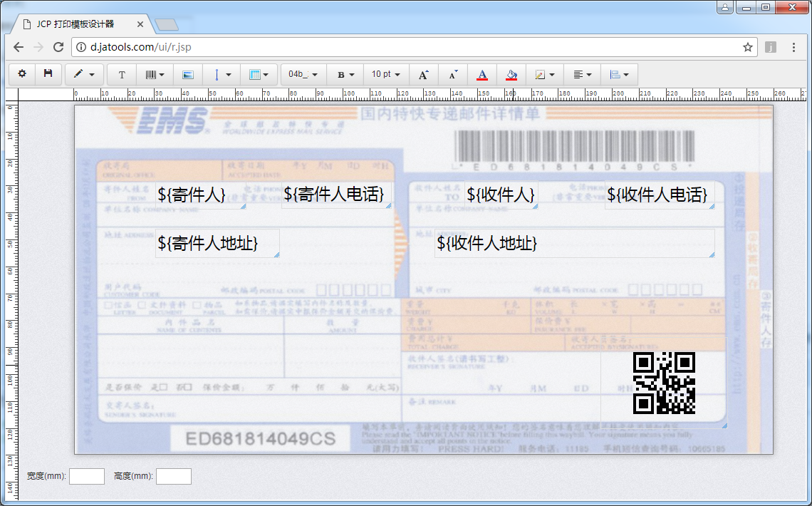
Task: Click resize handle of ${寄件人} box
Action: 244,207
